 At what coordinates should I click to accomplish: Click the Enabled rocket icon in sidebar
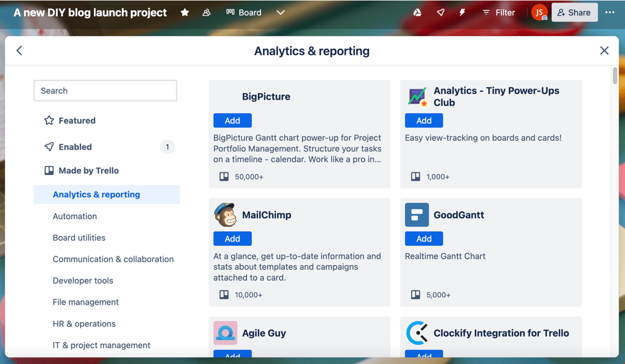[49, 146]
